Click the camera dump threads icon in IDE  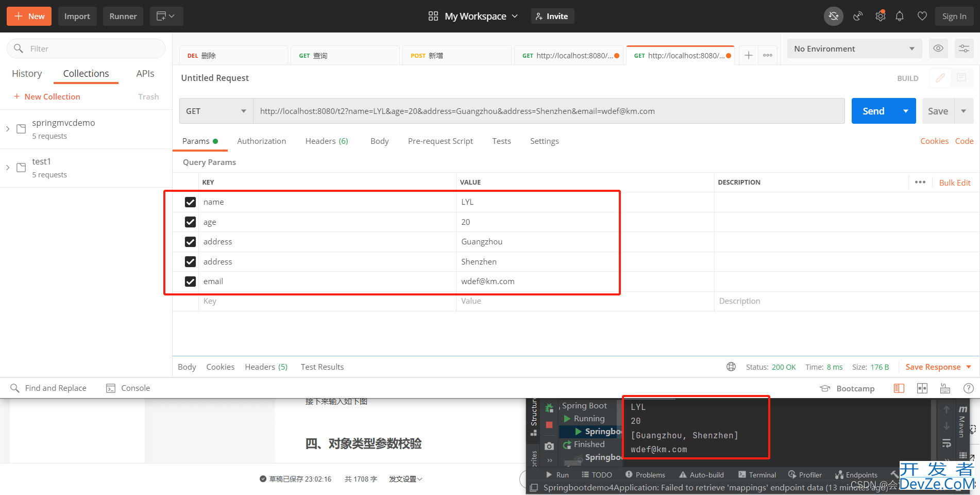tap(549, 445)
